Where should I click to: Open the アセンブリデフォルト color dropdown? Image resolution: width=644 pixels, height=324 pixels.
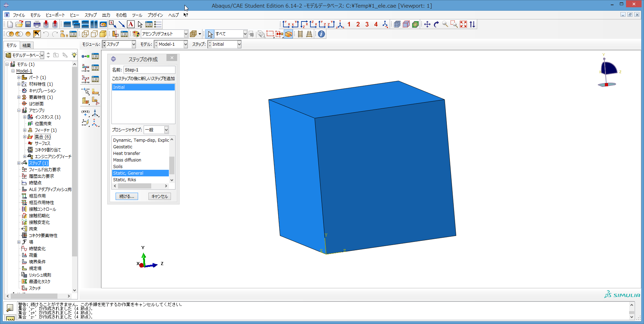tap(164, 34)
